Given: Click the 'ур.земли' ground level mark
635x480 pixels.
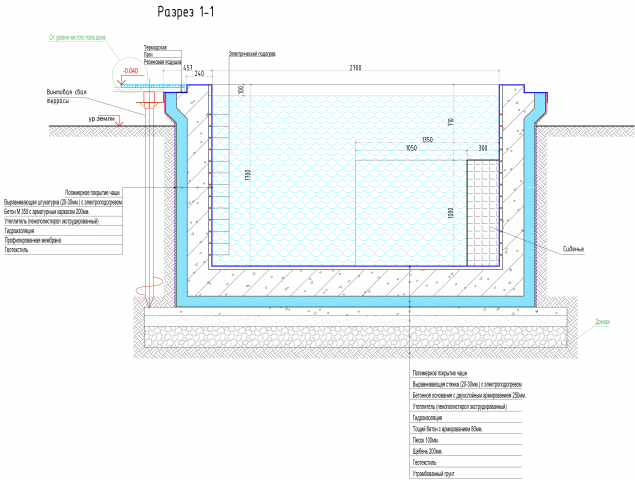Looking at the screenshot, I should (x=102, y=119).
